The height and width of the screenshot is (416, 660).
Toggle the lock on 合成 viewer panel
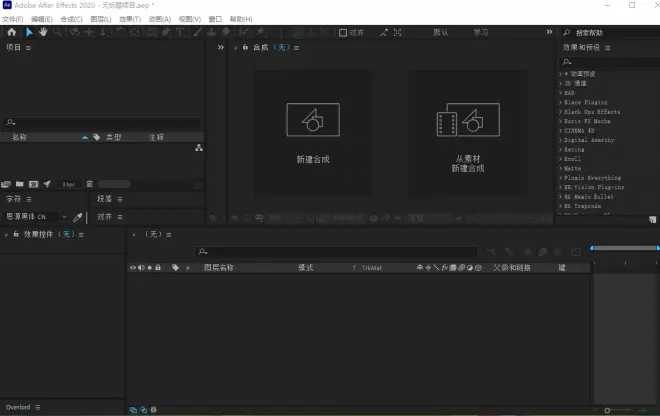click(245, 47)
